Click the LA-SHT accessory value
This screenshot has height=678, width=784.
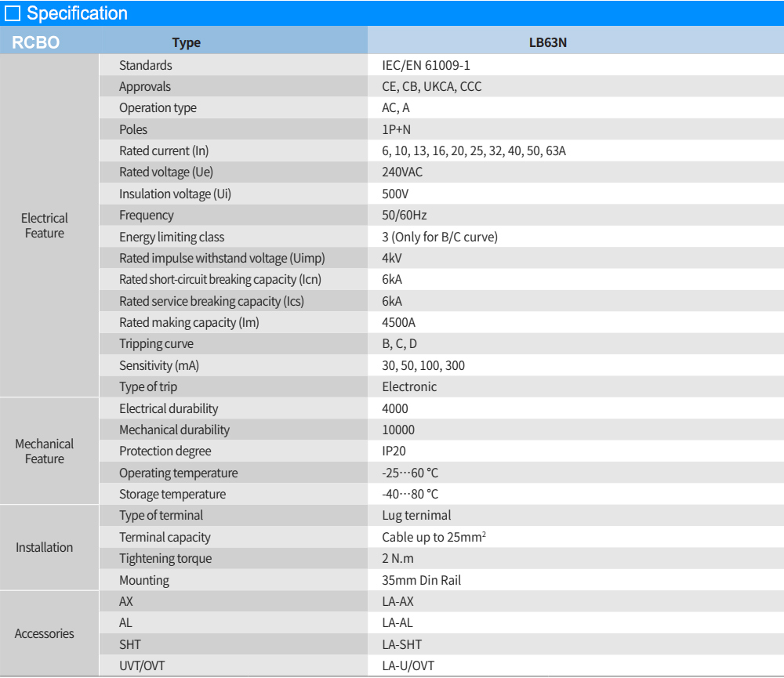[401, 644]
